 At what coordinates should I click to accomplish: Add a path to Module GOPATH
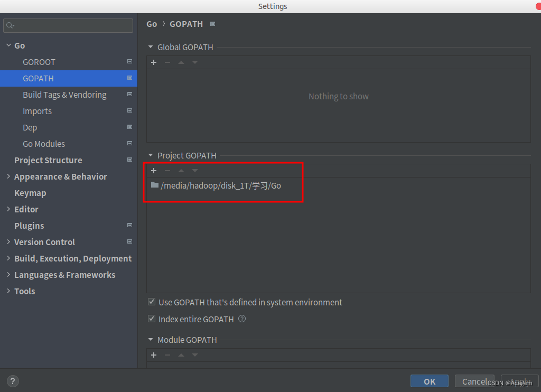click(x=154, y=355)
